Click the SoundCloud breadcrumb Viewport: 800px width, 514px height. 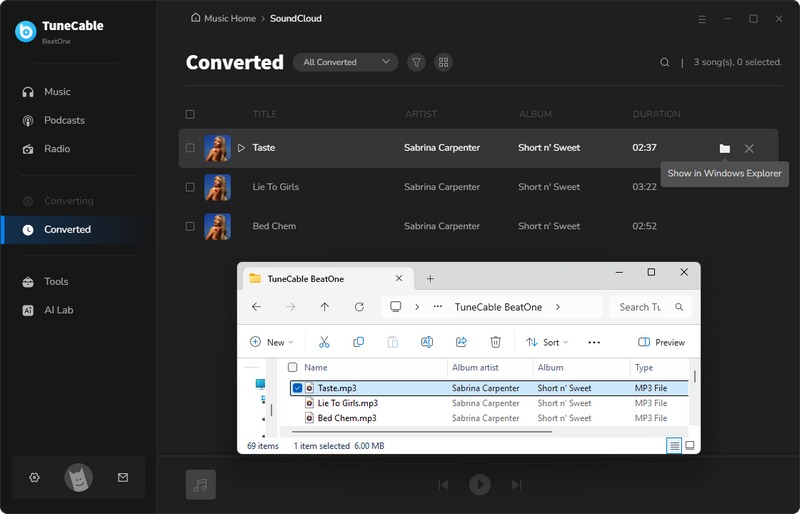296,18
